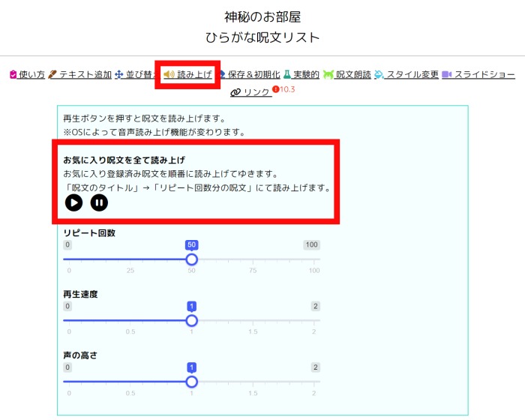This screenshot has width=525, height=420.
Task: Click the pencil icon beside テキスト追加
Action: tap(53, 75)
